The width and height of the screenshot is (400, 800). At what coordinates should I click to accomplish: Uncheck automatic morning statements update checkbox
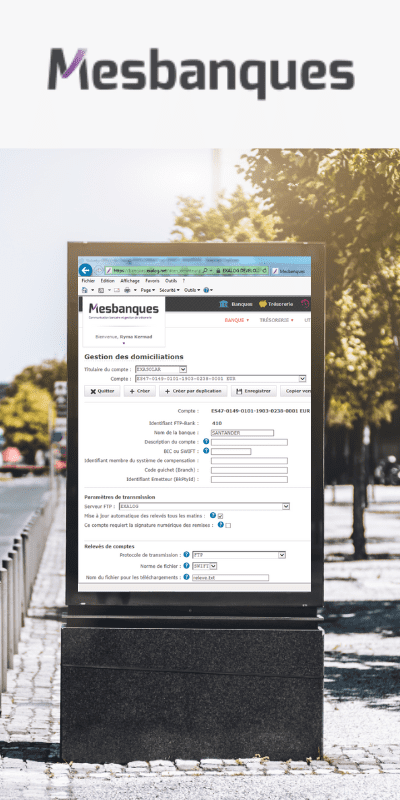(x=220, y=516)
